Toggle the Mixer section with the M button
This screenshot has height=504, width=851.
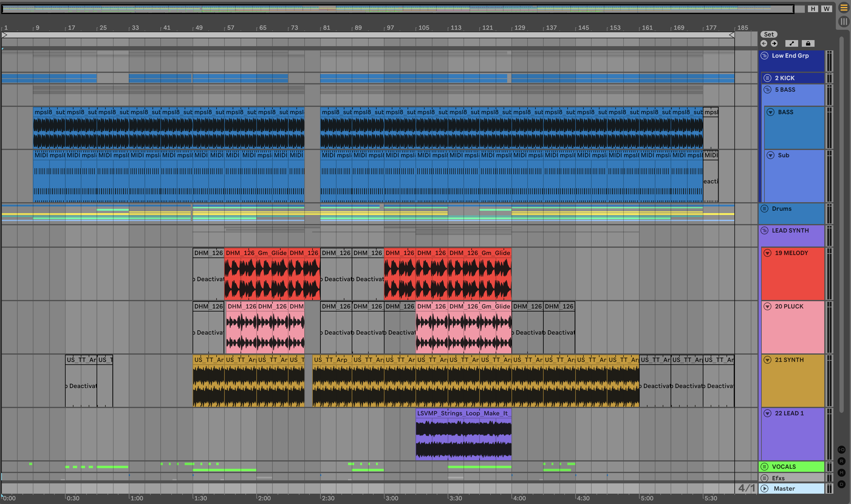click(x=842, y=473)
